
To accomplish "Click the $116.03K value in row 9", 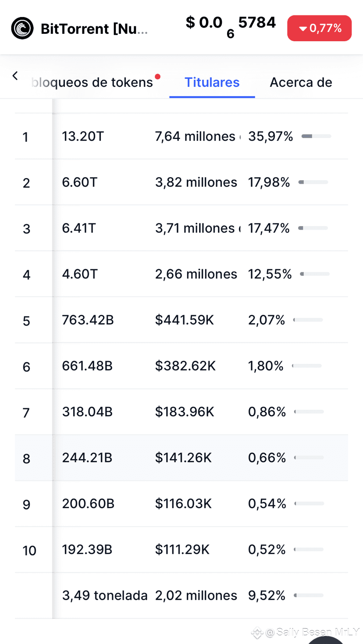I will (x=183, y=504).
